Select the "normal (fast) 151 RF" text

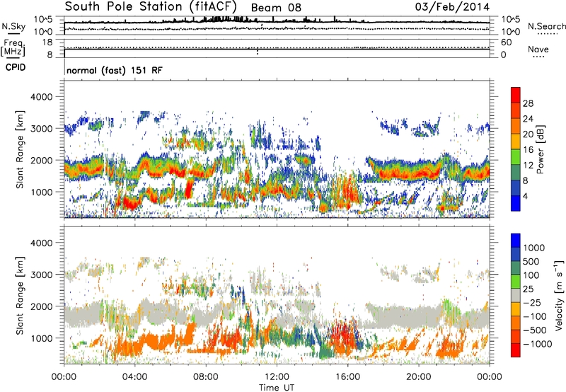[x=115, y=70]
